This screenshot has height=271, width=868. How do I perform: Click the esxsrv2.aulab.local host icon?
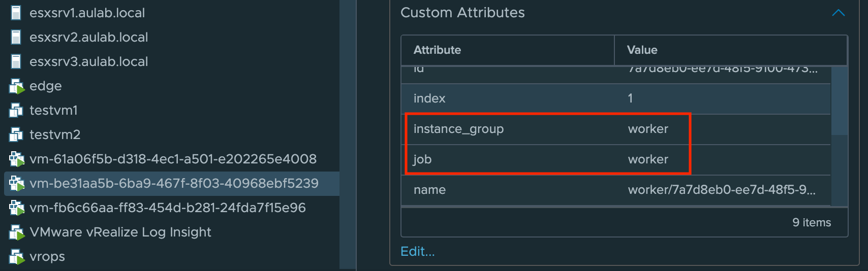[x=16, y=37]
